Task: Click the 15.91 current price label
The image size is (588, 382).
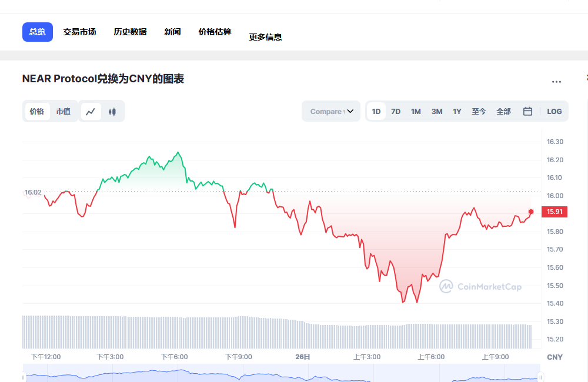Action: 554,212
